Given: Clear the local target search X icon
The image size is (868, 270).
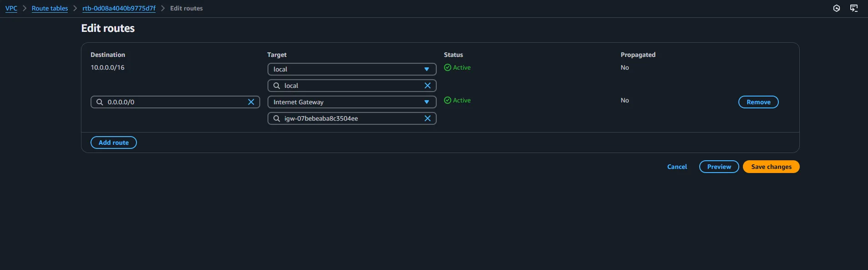Looking at the screenshot, I should (427, 86).
